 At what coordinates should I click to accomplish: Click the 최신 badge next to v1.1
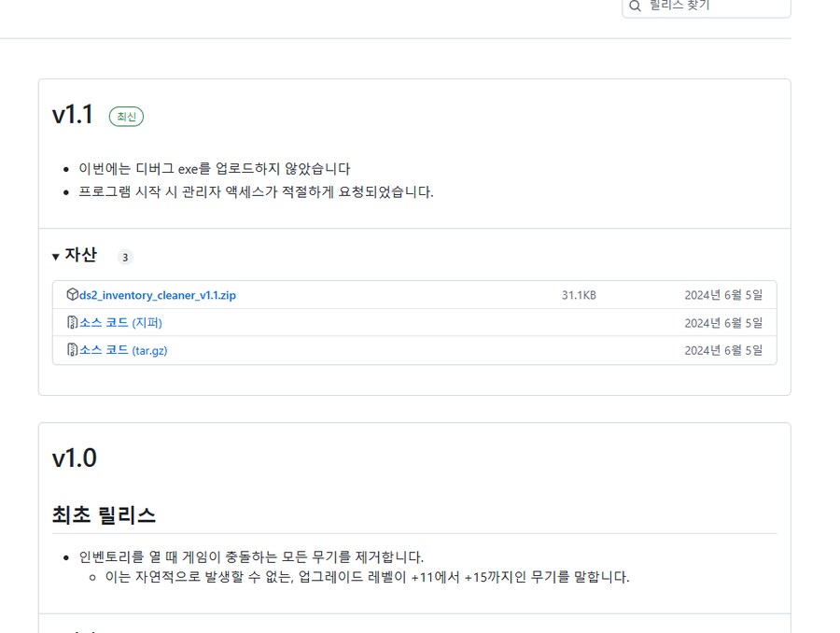[x=126, y=117]
